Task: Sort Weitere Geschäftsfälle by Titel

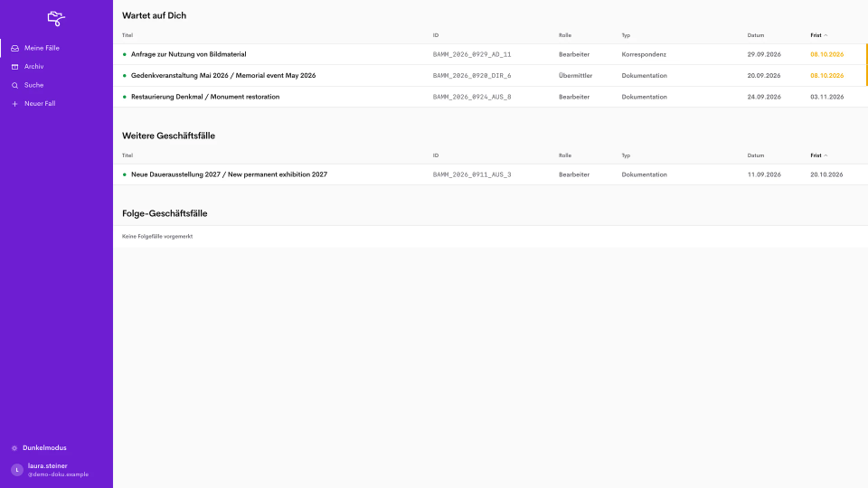Action: 127,155
